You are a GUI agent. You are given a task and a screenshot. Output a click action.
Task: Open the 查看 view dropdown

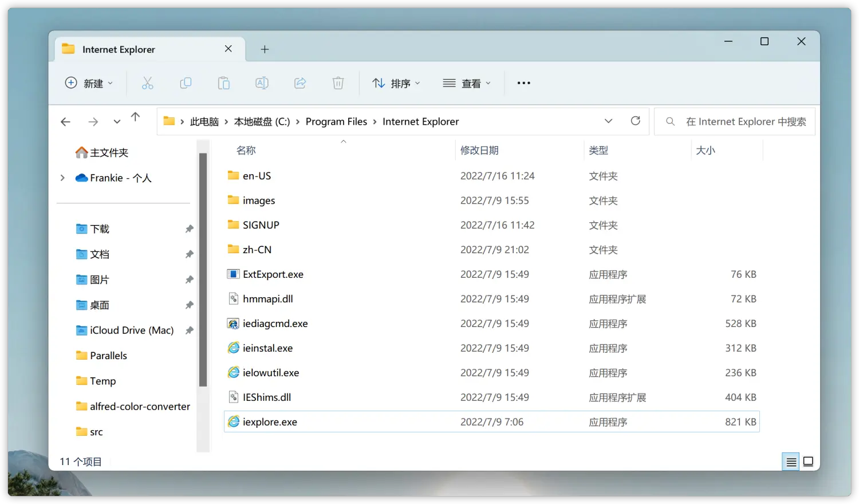coord(467,83)
